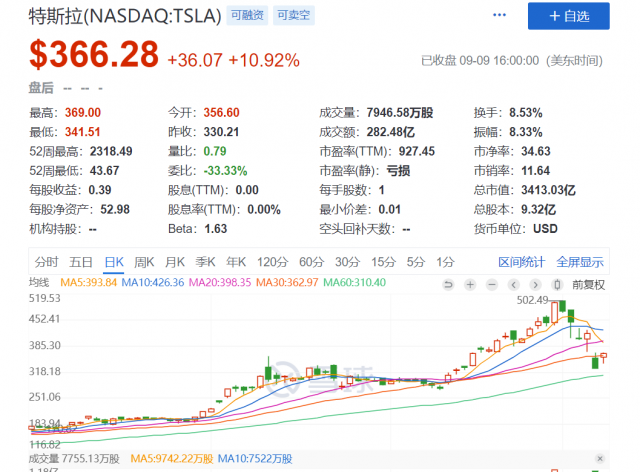Click the MA5:393.84 indicator label

click(89, 283)
